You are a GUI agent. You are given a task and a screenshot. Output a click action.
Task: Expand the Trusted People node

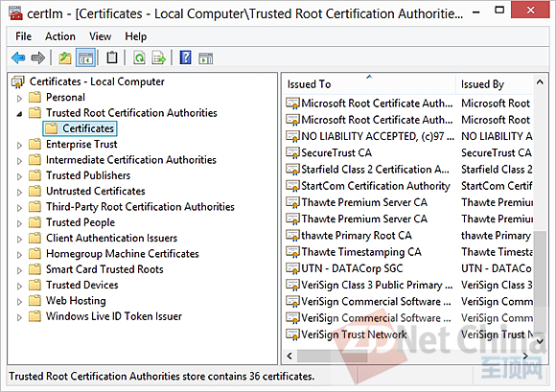point(19,223)
